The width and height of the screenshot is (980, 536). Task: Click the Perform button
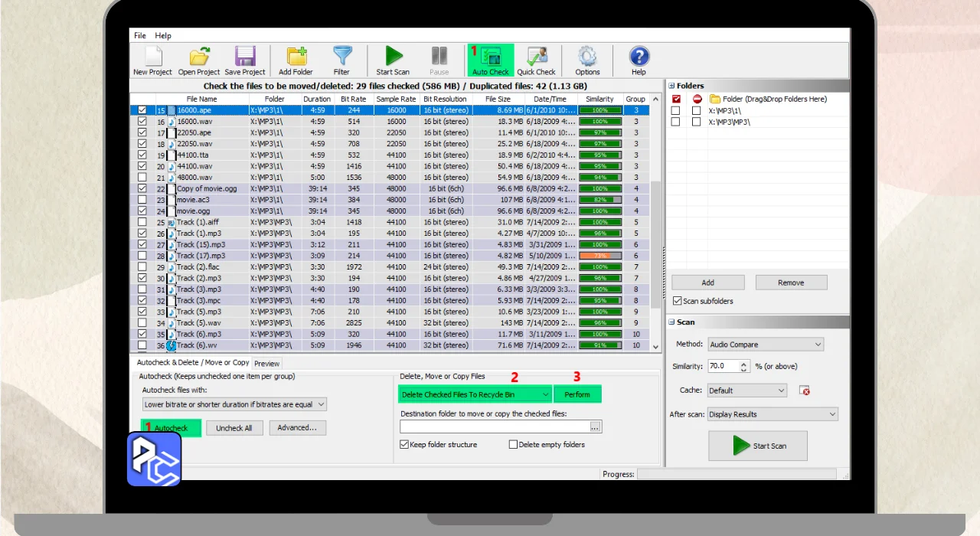click(577, 394)
